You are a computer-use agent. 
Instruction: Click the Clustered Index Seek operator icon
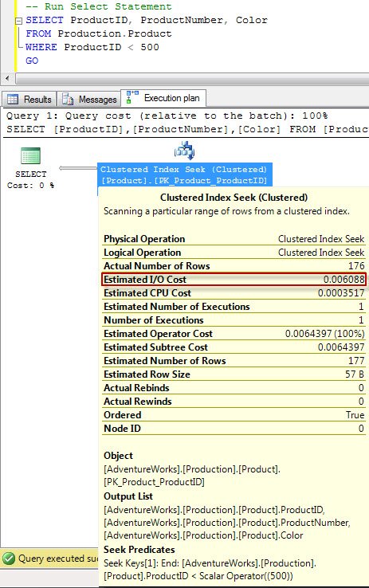tap(185, 151)
